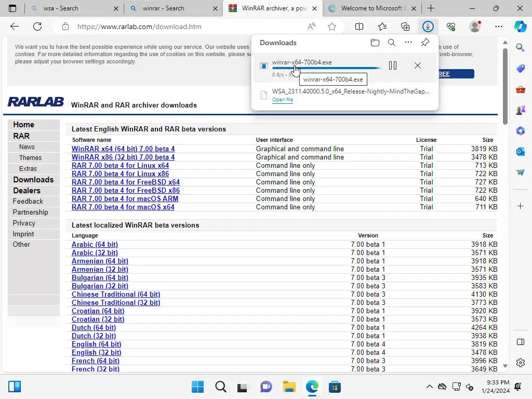Open Shopping tag icon in sidebar
Image resolution: width=532 pixels, height=399 pixels.
tap(520, 69)
